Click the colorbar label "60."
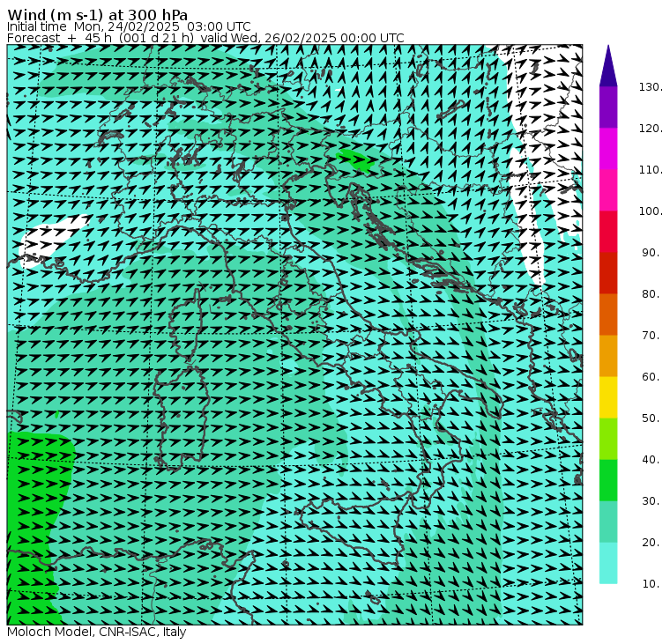The height and width of the screenshot is (644, 670). coord(652,377)
